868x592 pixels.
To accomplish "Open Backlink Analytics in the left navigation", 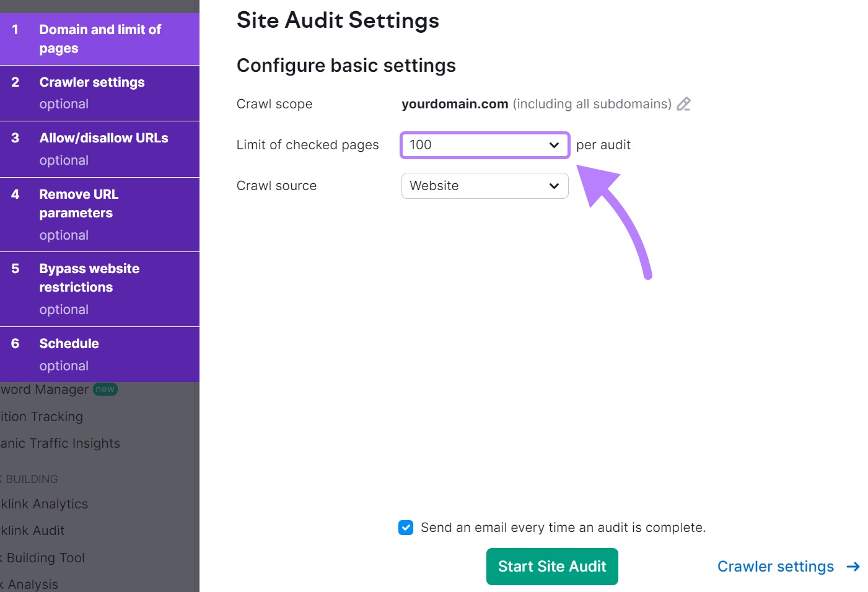I will click(x=43, y=503).
